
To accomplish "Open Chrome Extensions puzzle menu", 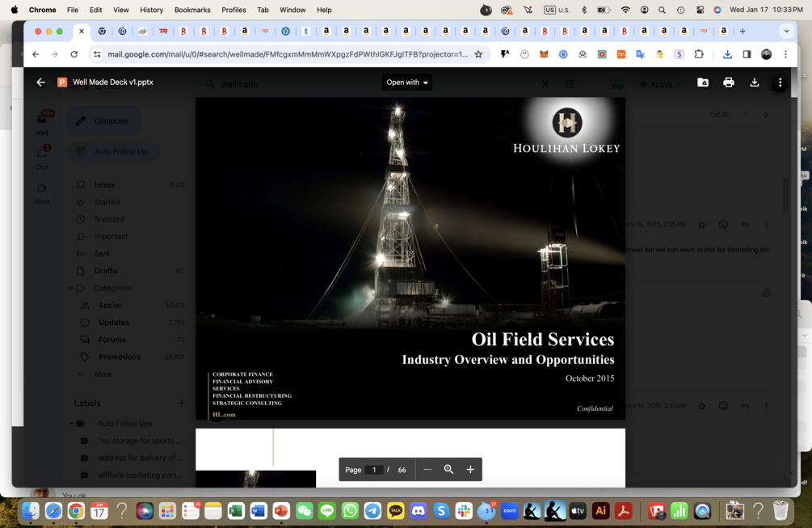I will click(699, 54).
